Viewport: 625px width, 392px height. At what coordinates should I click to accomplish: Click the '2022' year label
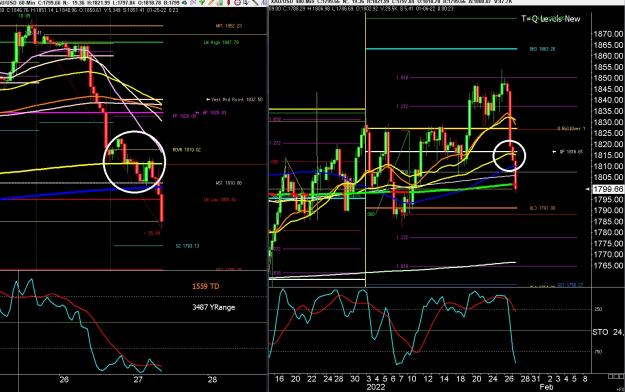[x=376, y=387]
